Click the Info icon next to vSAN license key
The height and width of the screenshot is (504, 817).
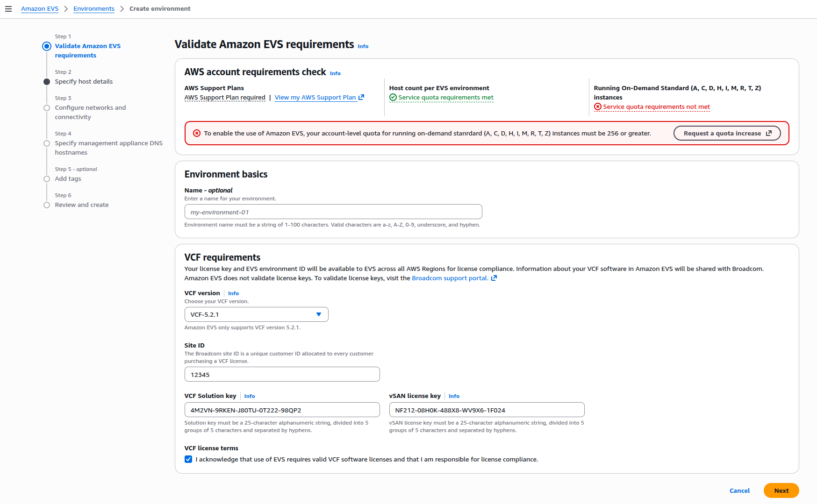click(x=454, y=396)
